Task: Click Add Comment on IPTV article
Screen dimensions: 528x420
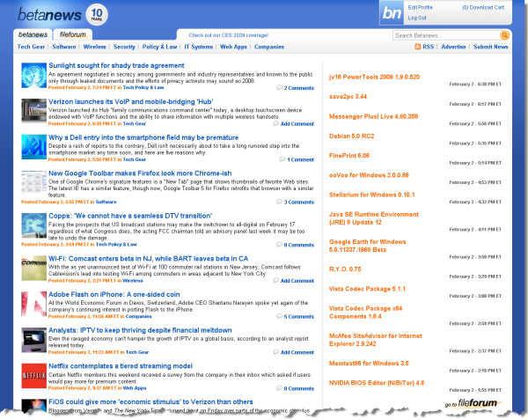Action: click(297, 352)
